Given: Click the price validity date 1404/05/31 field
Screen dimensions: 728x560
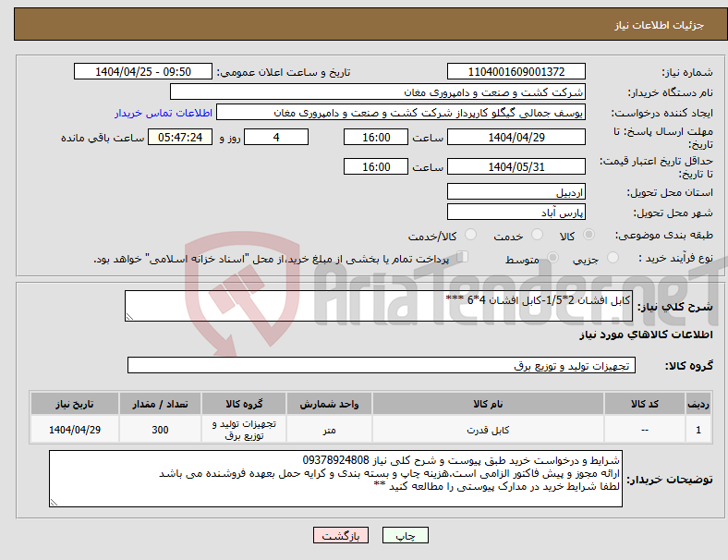Looking at the screenshot, I should pos(516,166).
